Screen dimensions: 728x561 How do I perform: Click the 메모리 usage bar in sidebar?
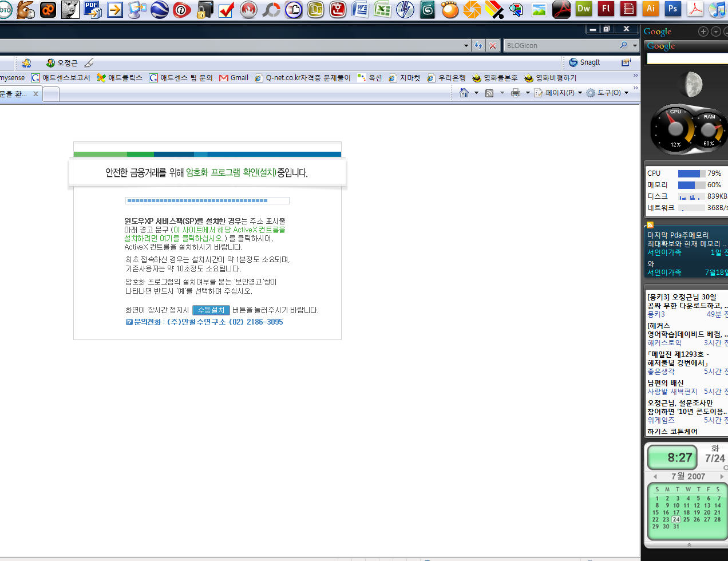pos(691,185)
